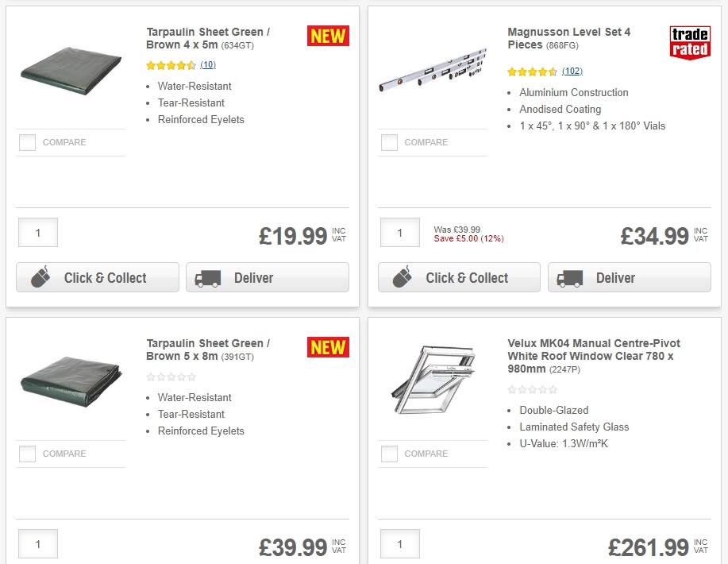The width and height of the screenshot is (728, 564).
Task: Click the quantity field for Tarpaulin 4 x 5m
Action: [37, 232]
